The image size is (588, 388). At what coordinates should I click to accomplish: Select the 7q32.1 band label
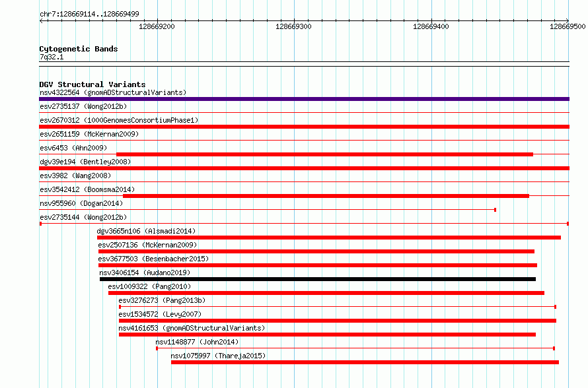pos(52,57)
